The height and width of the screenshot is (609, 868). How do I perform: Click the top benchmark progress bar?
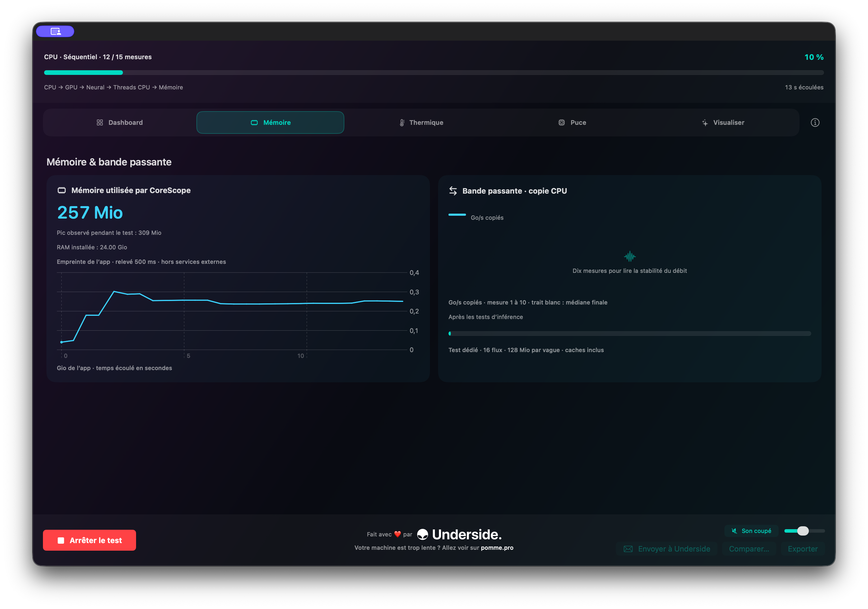click(x=434, y=72)
